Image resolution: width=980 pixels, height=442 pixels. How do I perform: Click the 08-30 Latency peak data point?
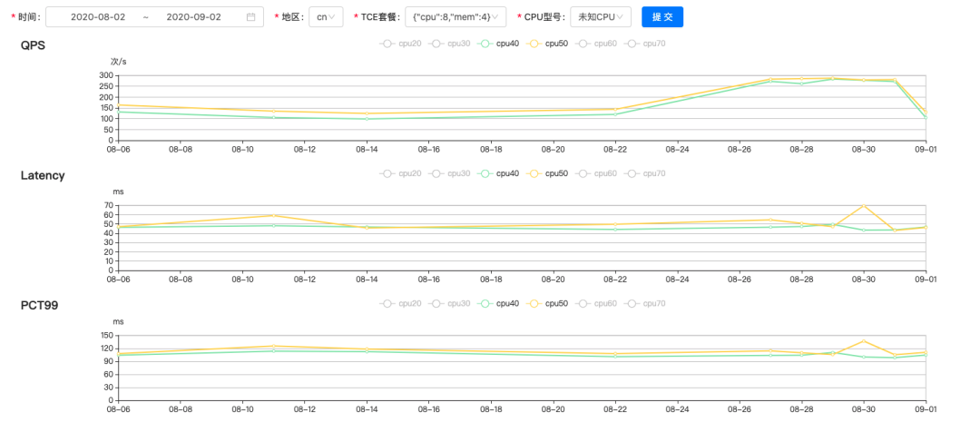click(863, 206)
